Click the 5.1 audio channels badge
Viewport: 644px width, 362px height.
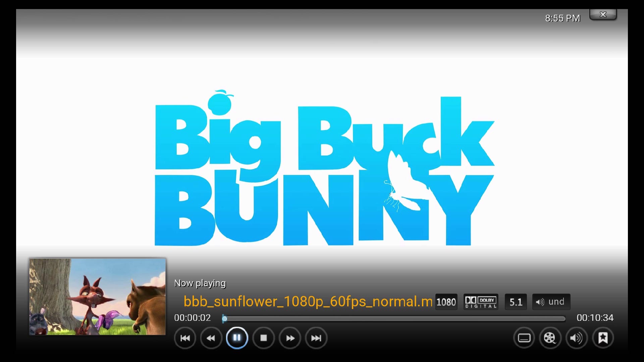(x=516, y=302)
